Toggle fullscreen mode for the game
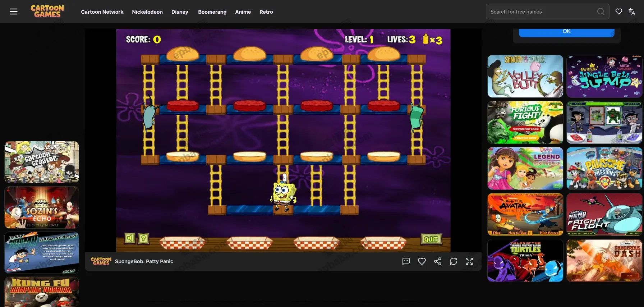 pyautogui.click(x=469, y=261)
